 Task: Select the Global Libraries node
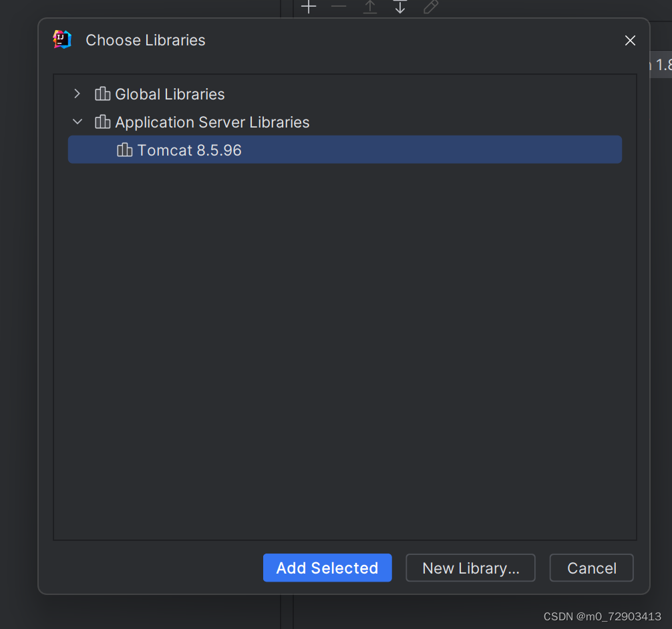pos(170,93)
